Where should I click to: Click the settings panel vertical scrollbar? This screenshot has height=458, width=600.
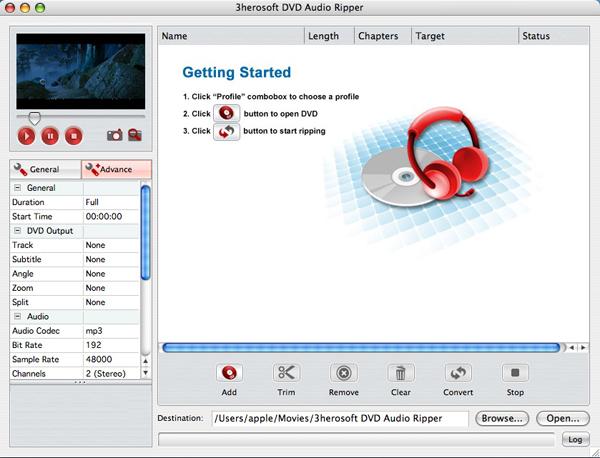click(x=145, y=232)
